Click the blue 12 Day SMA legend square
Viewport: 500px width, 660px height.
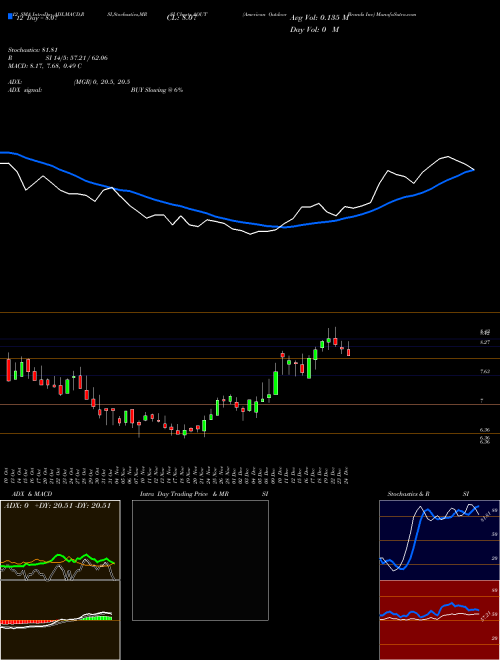coord(10,17)
